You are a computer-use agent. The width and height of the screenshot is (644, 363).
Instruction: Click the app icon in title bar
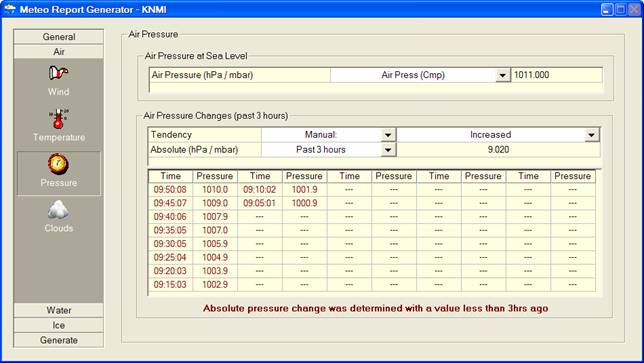tap(9, 9)
